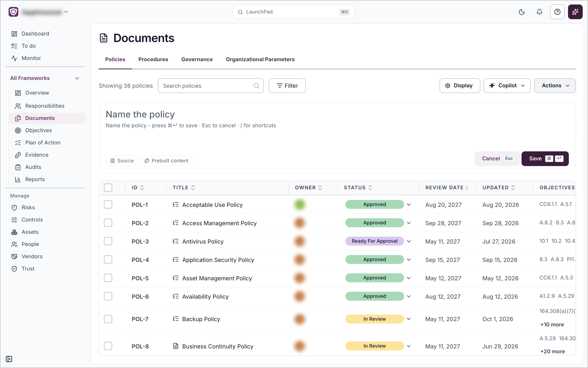Open status dropdown for Antivirus Policy

point(409,242)
